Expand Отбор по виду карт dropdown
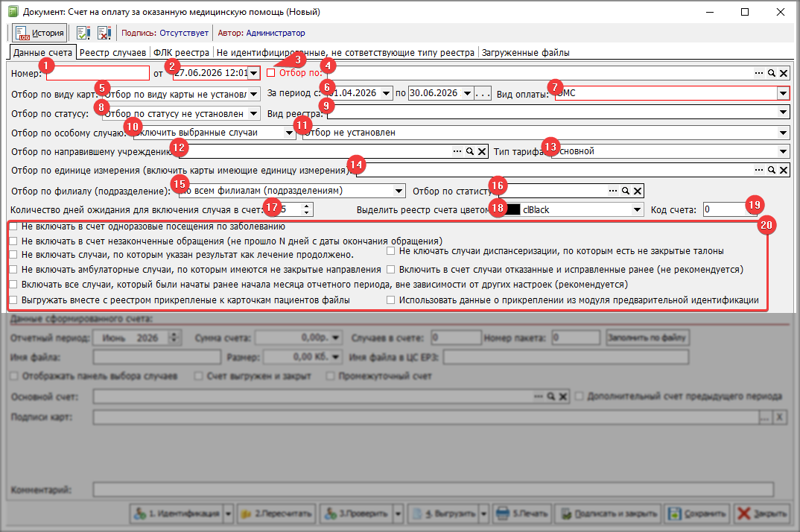Image resolution: width=800 pixels, height=532 pixels. [x=253, y=94]
